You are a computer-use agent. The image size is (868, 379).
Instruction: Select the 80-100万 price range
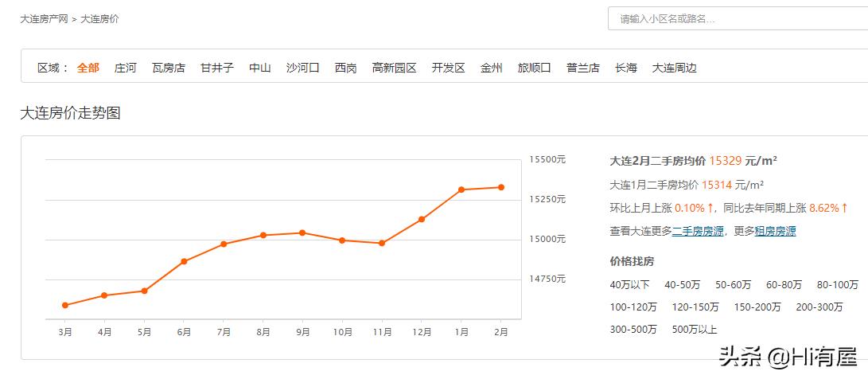[837, 284]
